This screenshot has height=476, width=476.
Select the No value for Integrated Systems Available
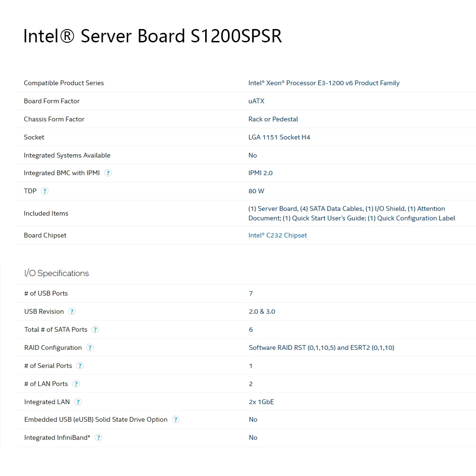[x=253, y=155]
